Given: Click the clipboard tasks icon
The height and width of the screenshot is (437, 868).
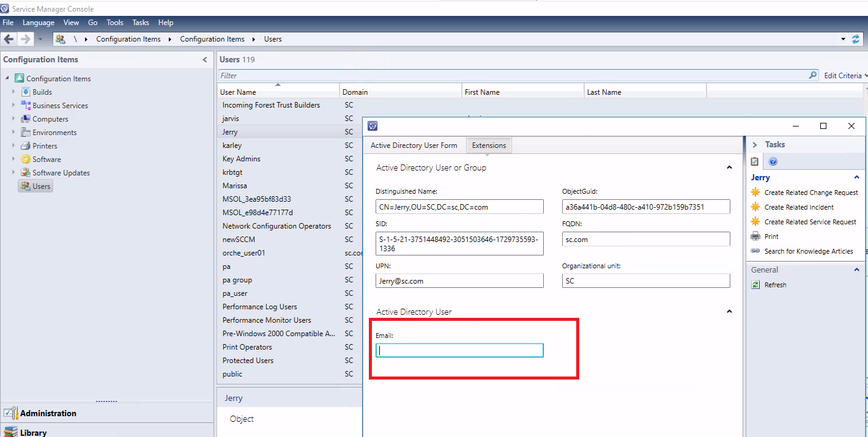Looking at the screenshot, I should (755, 162).
